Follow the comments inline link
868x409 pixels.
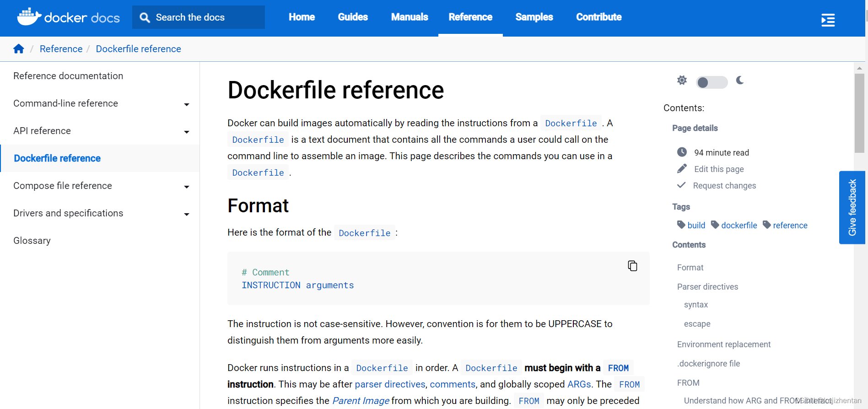(x=453, y=384)
